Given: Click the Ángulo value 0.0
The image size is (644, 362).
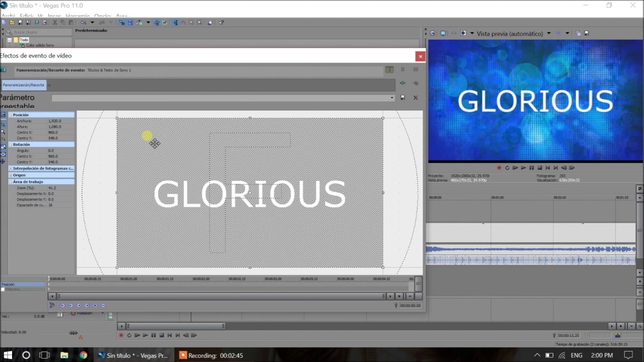Looking at the screenshot, I should pos(51,150).
